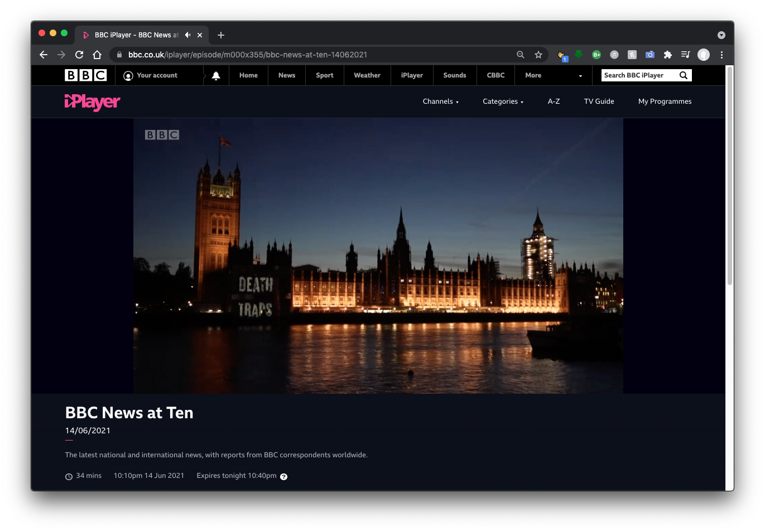Click the '14/06/2021' date text

pyautogui.click(x=88, y=431)
